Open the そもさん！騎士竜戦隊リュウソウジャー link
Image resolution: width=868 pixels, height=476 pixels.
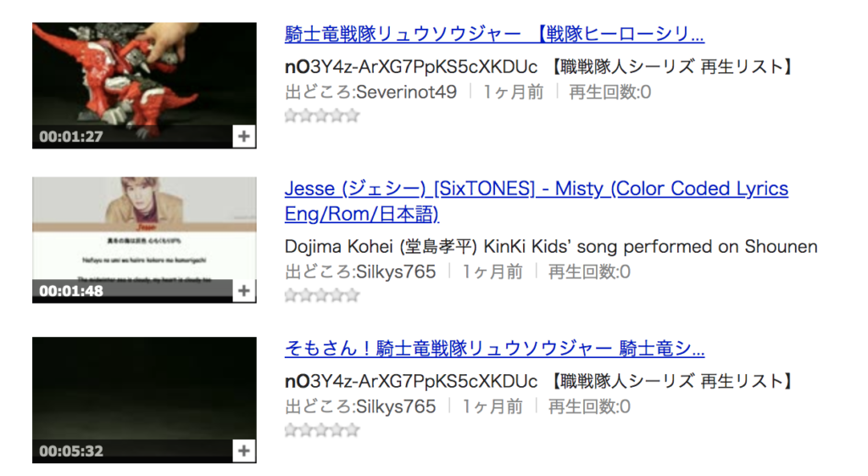click(494, 348)
